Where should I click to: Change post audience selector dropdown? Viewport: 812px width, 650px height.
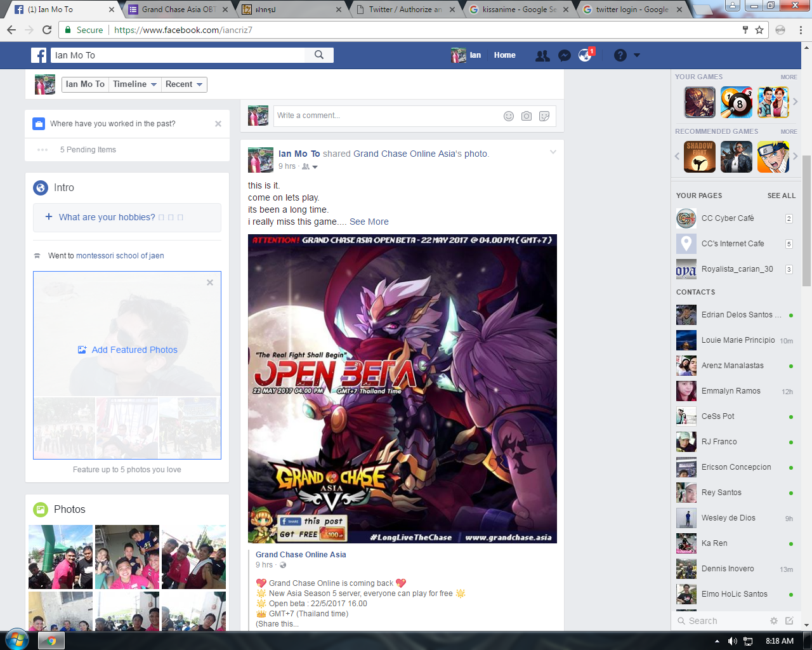point(310,166)
